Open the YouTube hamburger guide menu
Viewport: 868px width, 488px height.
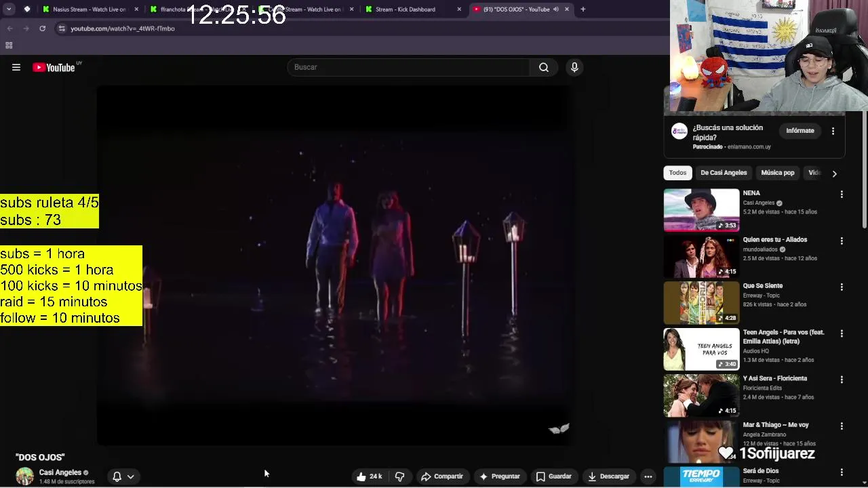16,67
